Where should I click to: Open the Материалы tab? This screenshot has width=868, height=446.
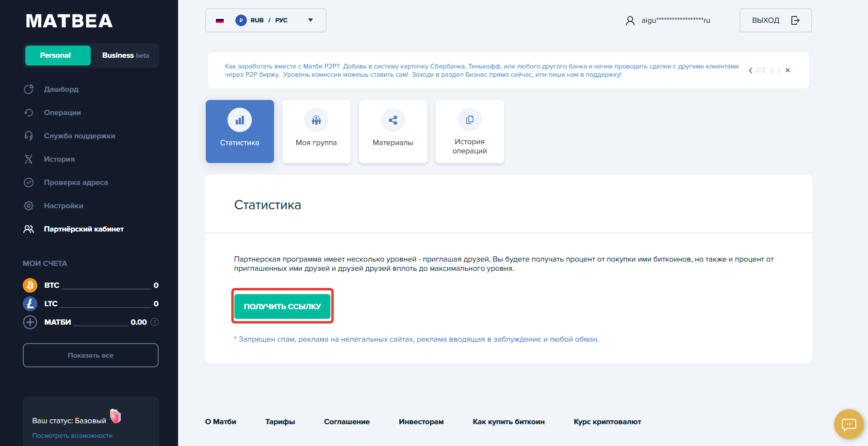click(393, 132)
